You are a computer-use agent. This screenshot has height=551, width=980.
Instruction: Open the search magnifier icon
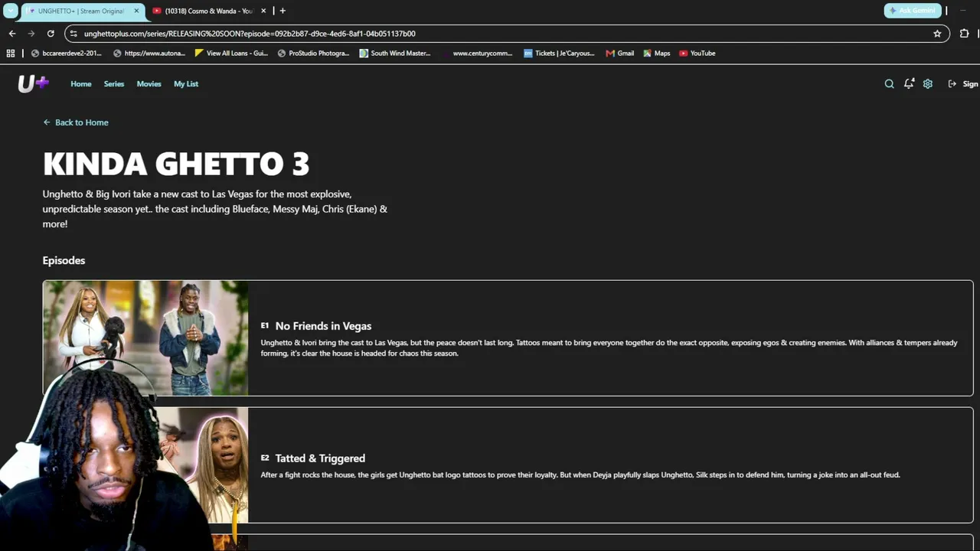(x=889, y=84)
